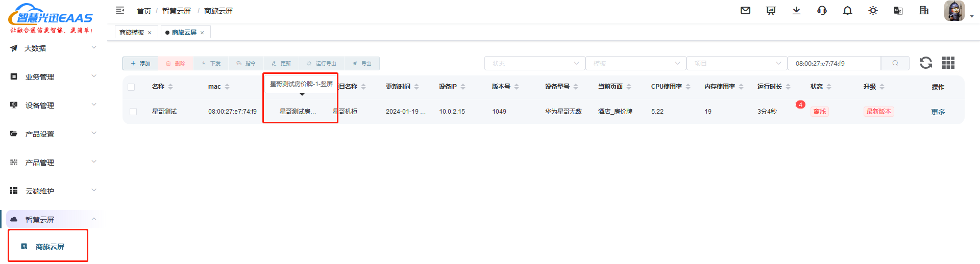Check the checkbox for row 星哥测试
This screenshot has height=264, width=980.
[133, 112]
